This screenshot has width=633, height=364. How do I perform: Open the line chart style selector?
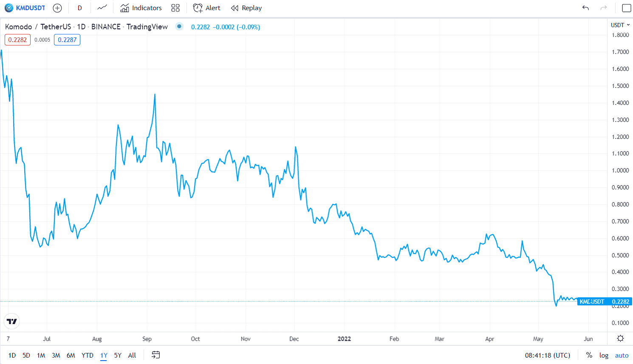point(102,8)
